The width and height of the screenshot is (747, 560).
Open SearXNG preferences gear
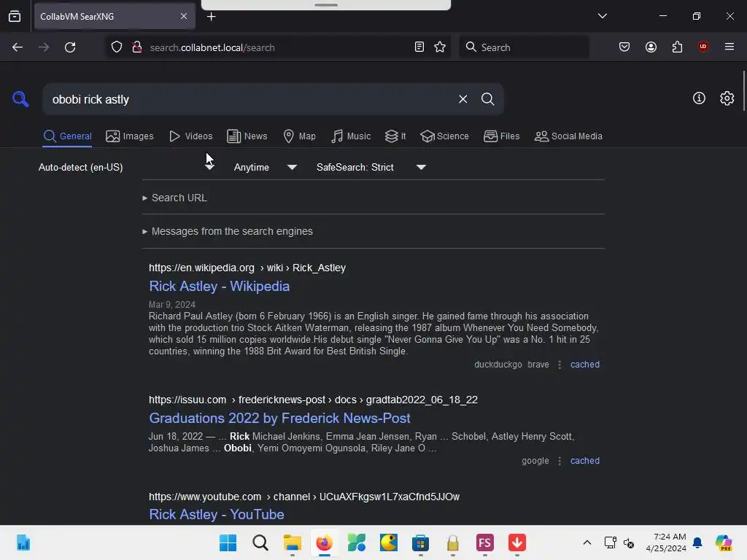(727, 98)
